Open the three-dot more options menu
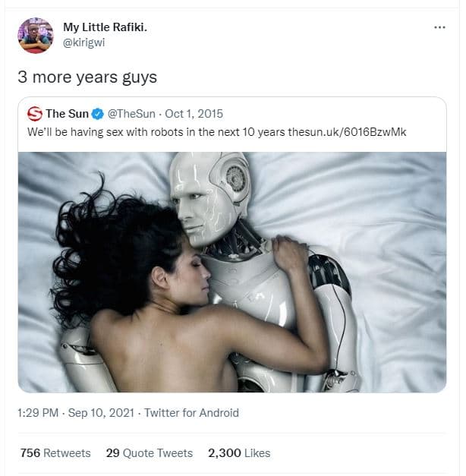466x476 pixels. (x=439, y=28)
